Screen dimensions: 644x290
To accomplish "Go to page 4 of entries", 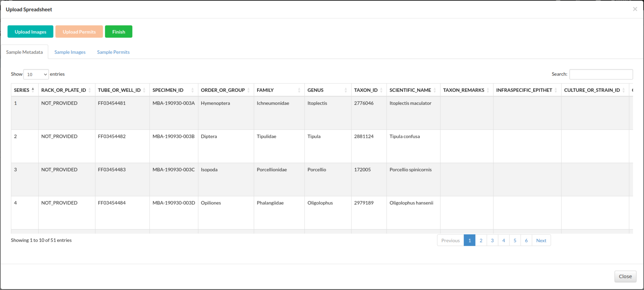I will click(x=503, y=240).
